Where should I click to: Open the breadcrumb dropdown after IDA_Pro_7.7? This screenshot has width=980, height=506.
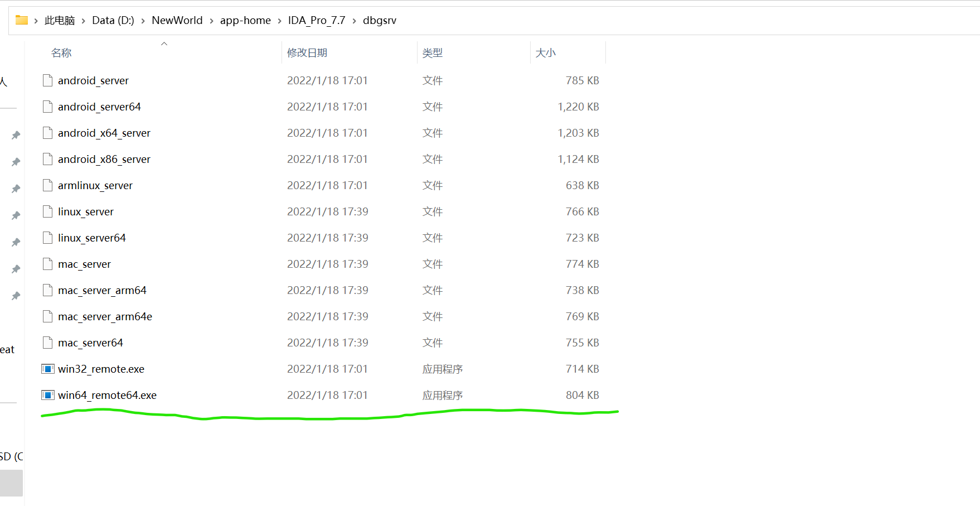353,20
